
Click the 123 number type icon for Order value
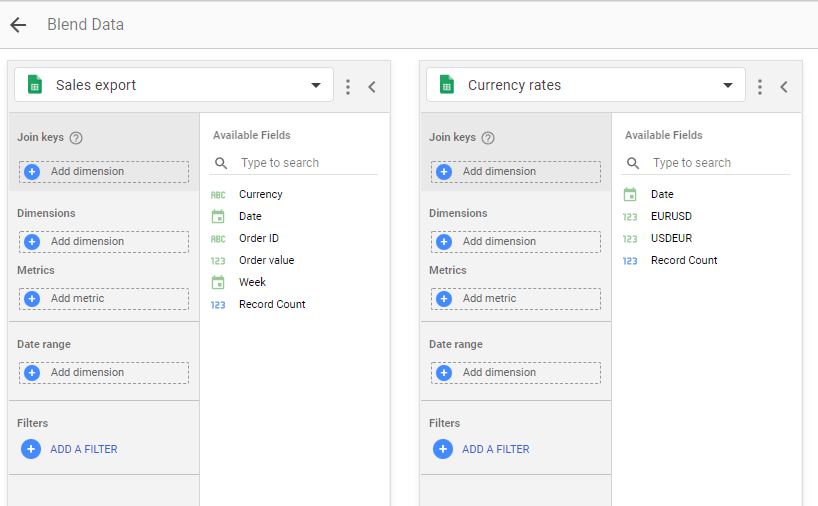point(218,261)
